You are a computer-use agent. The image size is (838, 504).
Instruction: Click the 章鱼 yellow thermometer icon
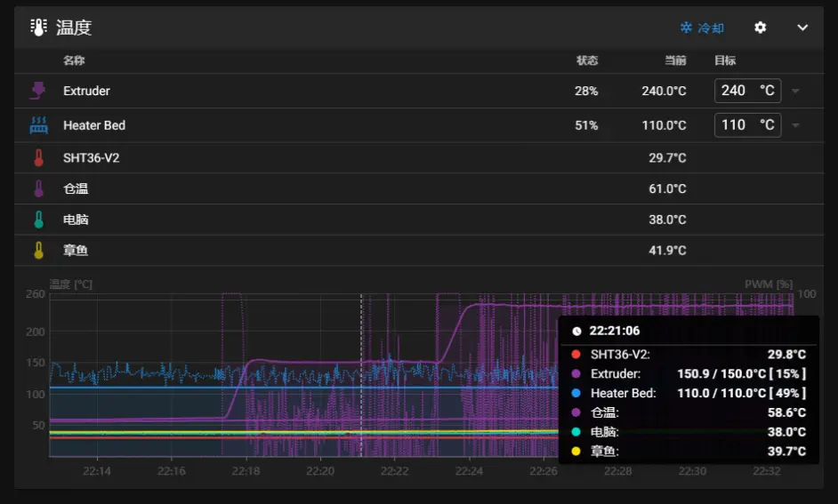click(38, 251)
